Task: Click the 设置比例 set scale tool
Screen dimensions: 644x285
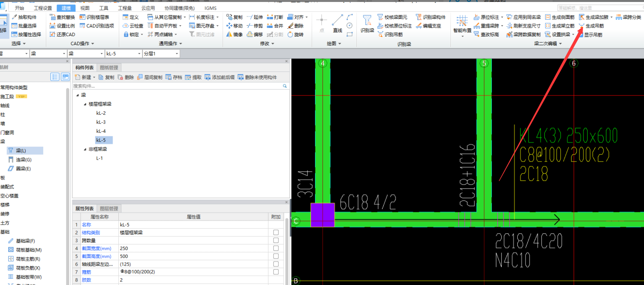Action: 62,26
